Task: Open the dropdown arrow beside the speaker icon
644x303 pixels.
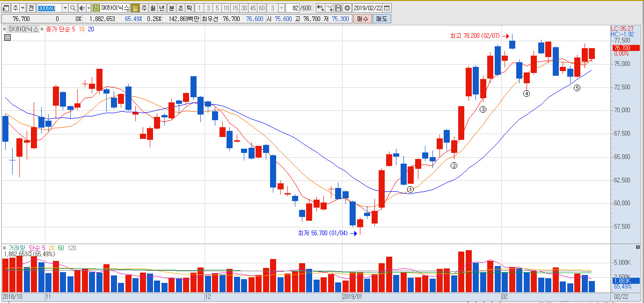Action: pyautogui.click(x=88, y=8)
